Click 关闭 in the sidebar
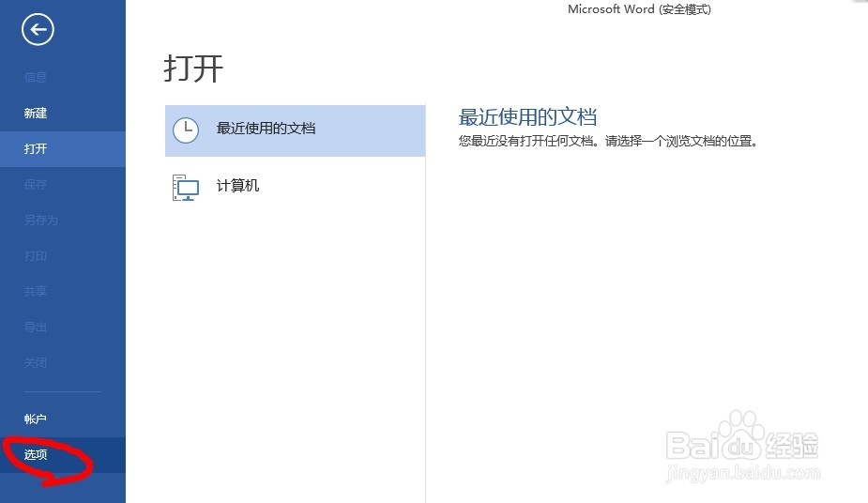This screenshot has width=868, height=503. coord(35,363)
